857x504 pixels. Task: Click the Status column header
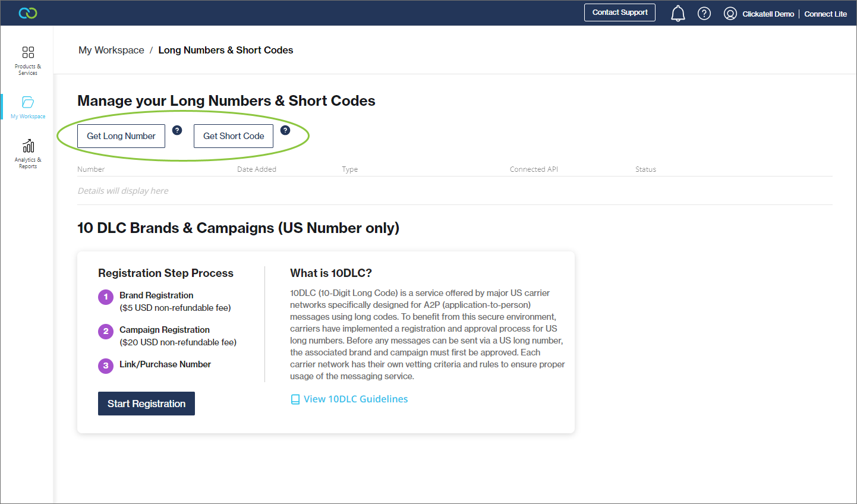point(645,169)
